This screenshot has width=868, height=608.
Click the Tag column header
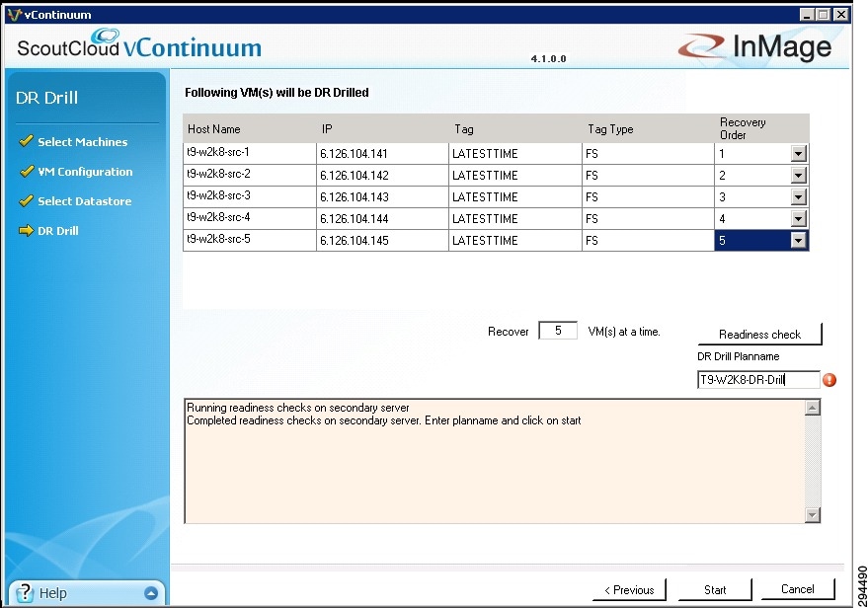(x=515, y=128)
